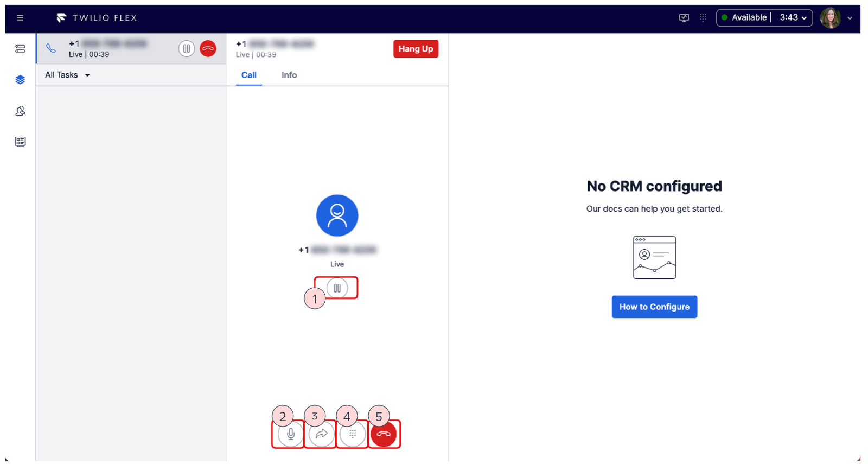Expand the user profile menu chevron
The image size is (868, 464).
click(x=850, y=18)
